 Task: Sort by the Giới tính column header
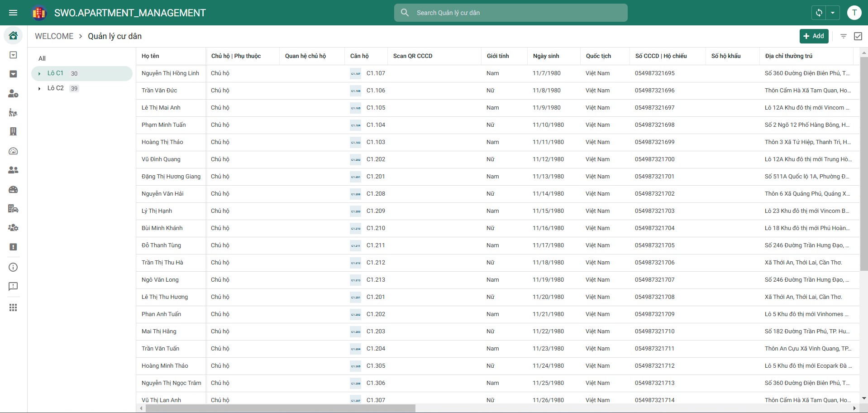tap(498, 56)
